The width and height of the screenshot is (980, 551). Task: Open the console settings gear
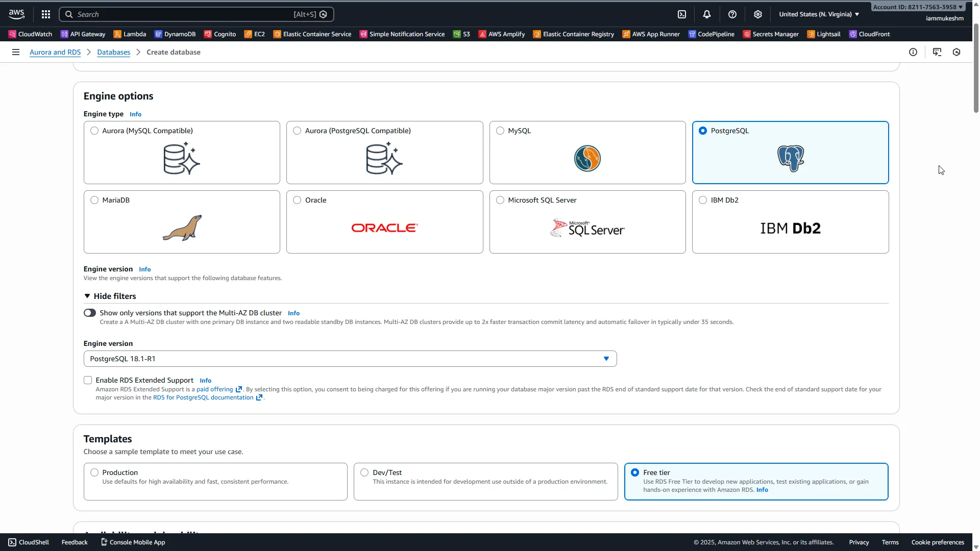click(x=757, y=14)
